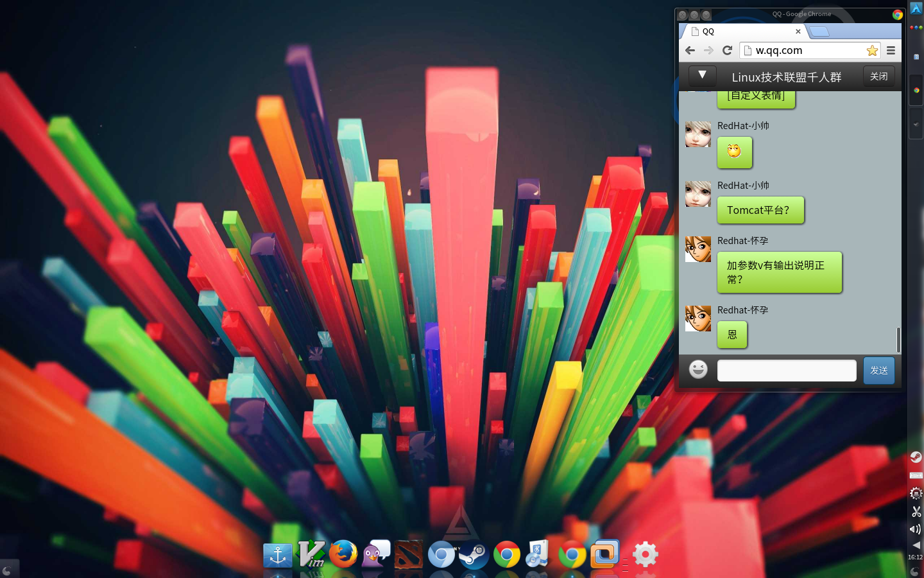
Task: Open a new Chrome tab
Action: point(819,31)
